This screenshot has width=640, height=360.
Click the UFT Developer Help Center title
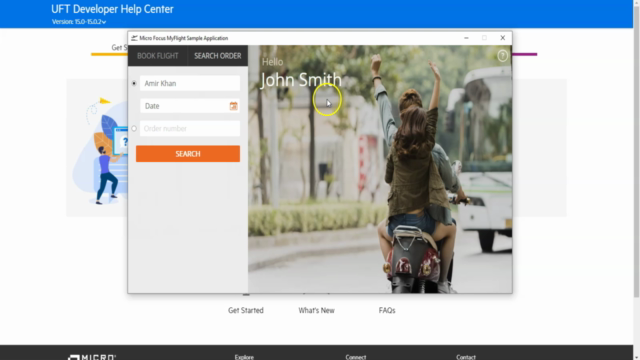pos(112,9)
